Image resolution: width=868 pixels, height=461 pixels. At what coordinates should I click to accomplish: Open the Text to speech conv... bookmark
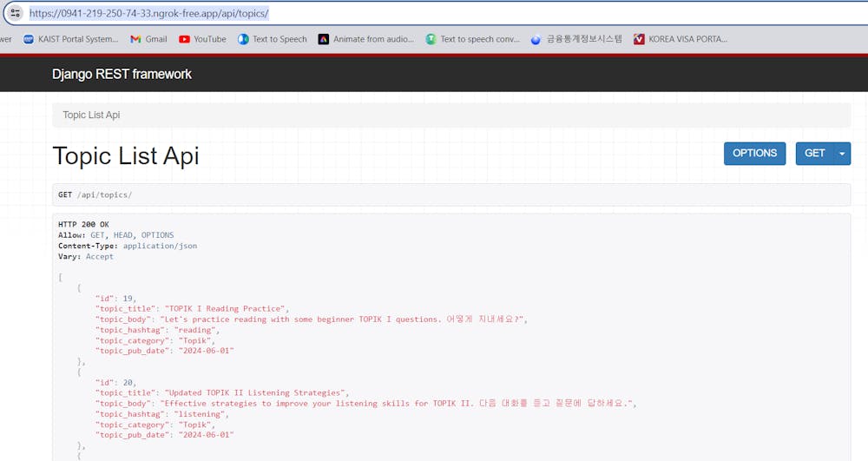(x=473, y=39)
